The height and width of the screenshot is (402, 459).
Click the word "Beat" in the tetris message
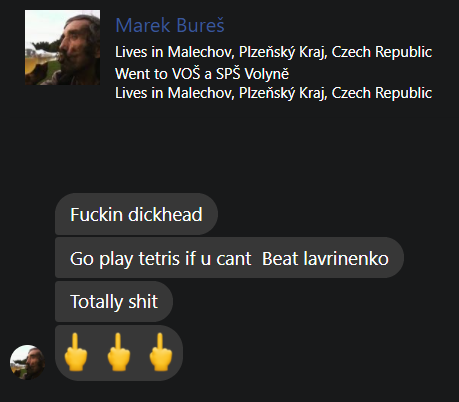(x=280, y=259)
